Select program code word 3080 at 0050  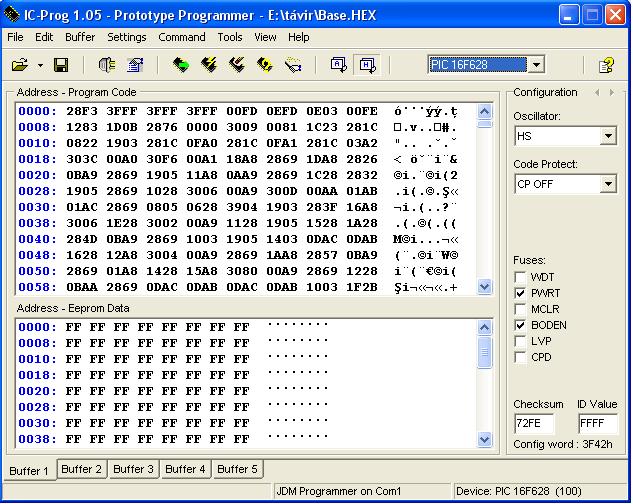[242, 271]
